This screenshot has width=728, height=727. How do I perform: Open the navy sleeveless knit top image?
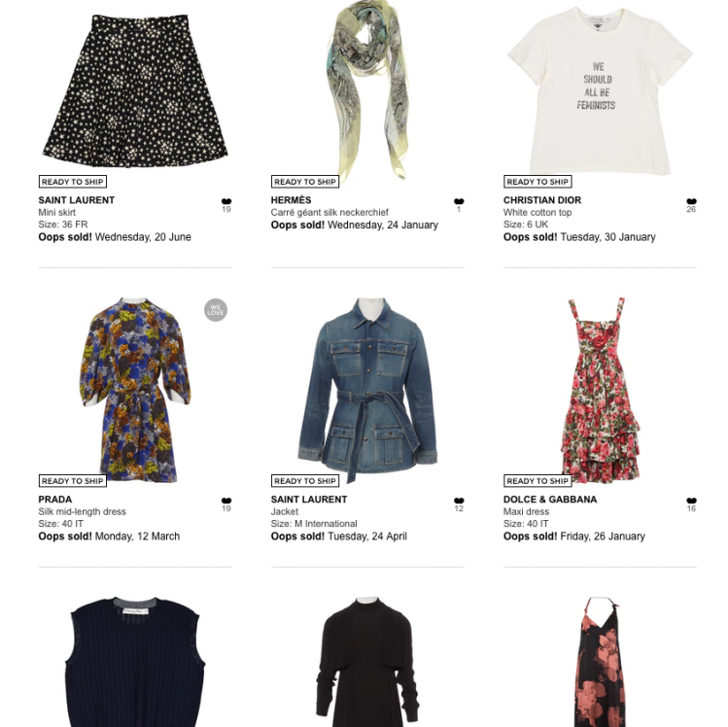(135, 662)
